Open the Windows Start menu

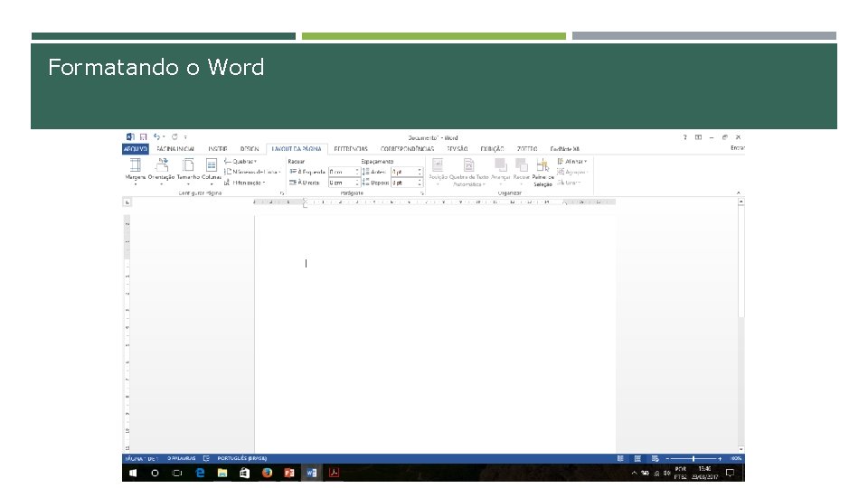coord(133,473)
